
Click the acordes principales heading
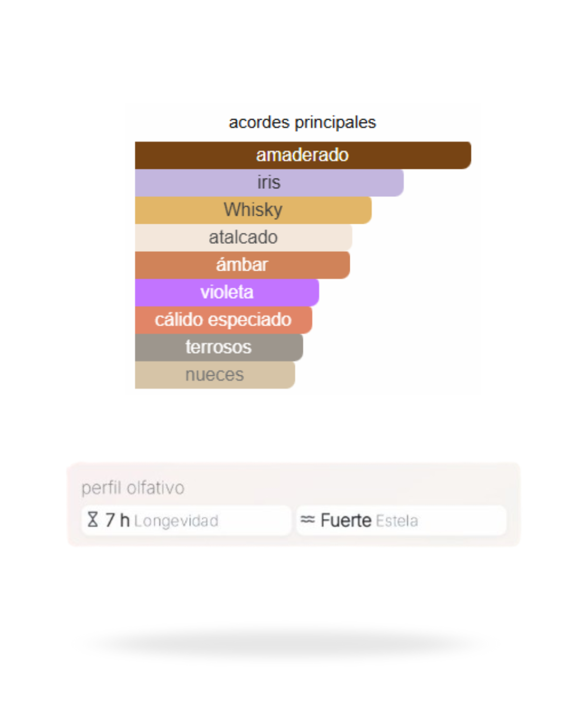(x=302, y=122)
